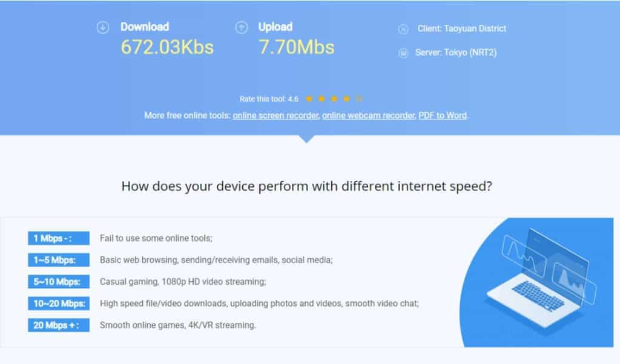The height and width of the screenshot is (364, 620).
Task: Open the online webcam recorder link
Action: (369, 115)
